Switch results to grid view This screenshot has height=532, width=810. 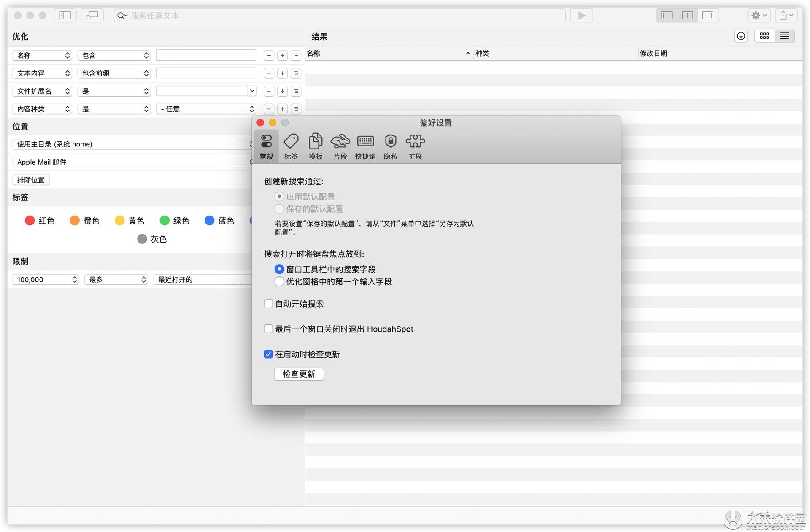(x=764, y=36)
